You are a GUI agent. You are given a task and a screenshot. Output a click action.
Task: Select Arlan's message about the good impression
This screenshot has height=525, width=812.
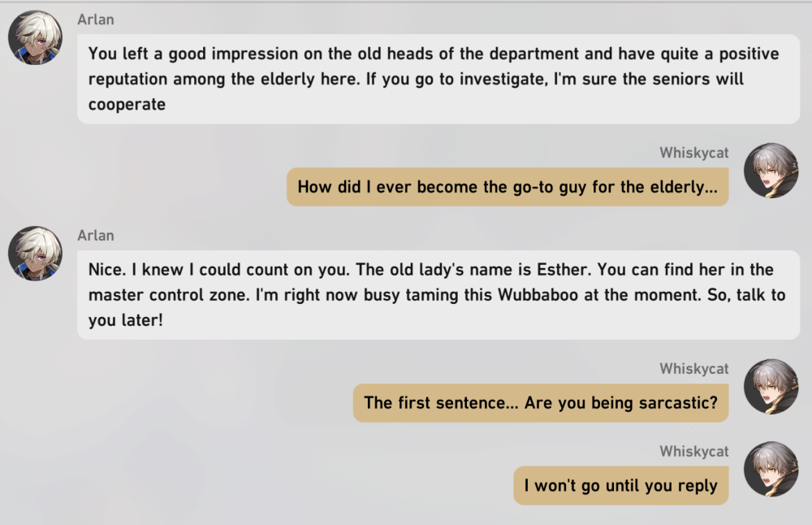click(438, 79)
